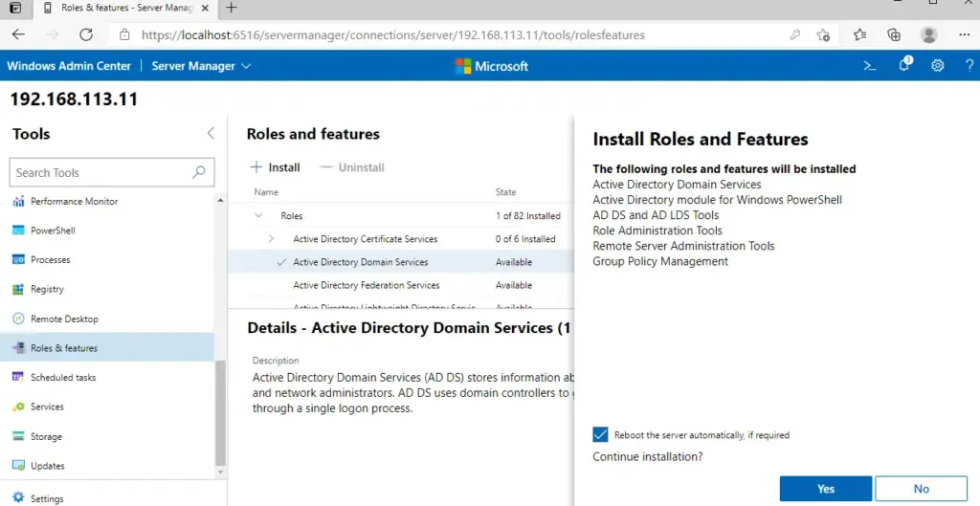980x506 pixels.
Task: Open the Services tool
Action: [47, 407]
